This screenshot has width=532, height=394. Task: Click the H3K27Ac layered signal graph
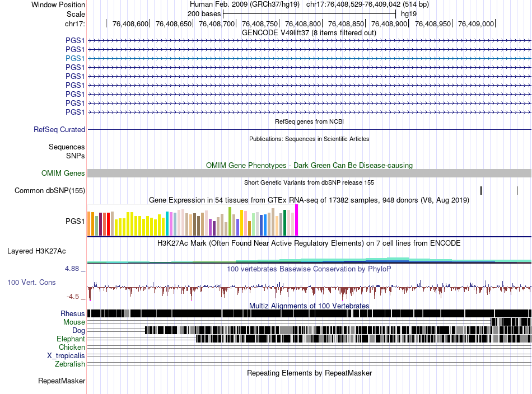click(309, 260)
